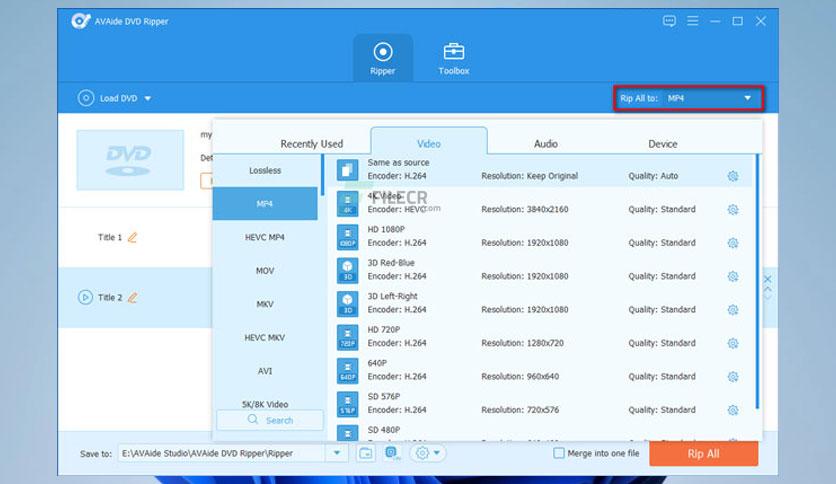Choose the MOV format category

pos(265,271)
